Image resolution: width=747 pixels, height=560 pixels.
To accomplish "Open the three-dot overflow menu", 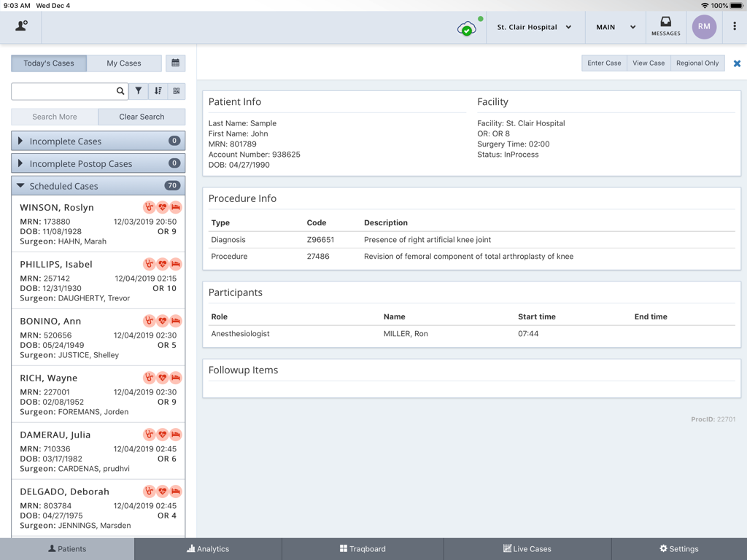I will (734, 26).
